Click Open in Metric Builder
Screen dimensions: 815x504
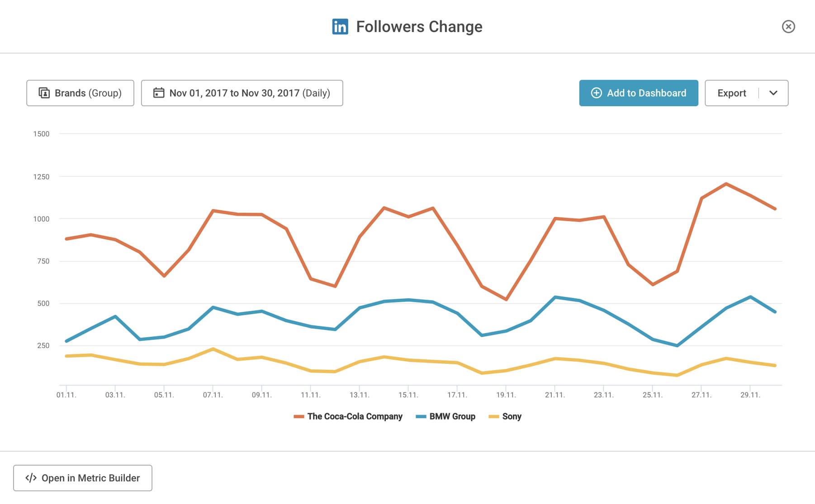click(x=83, y=478)
